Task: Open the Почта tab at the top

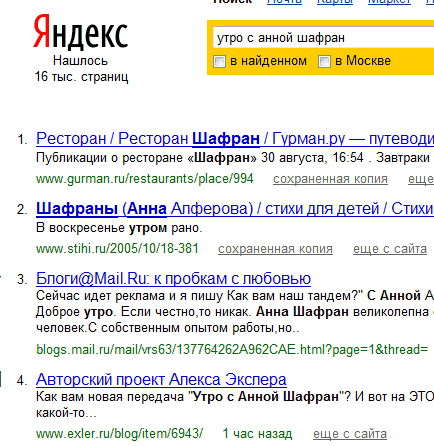Action: coord(284,2)
